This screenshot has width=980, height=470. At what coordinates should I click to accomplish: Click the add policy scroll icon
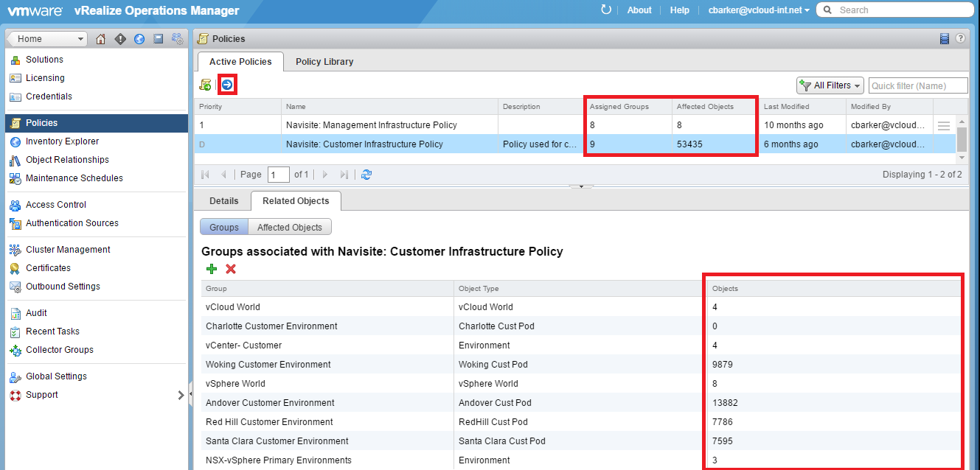(205, 85)
